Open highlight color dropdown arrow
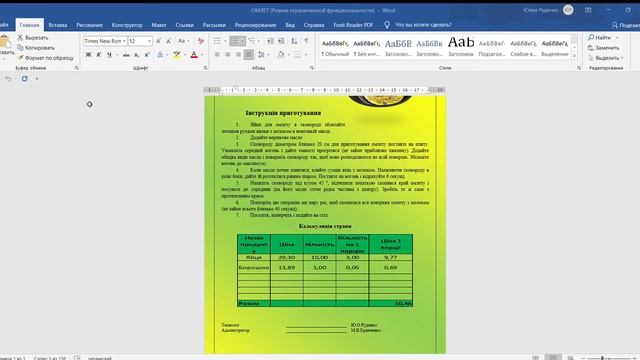Screen dimensions: 640x360 (185, 55)
